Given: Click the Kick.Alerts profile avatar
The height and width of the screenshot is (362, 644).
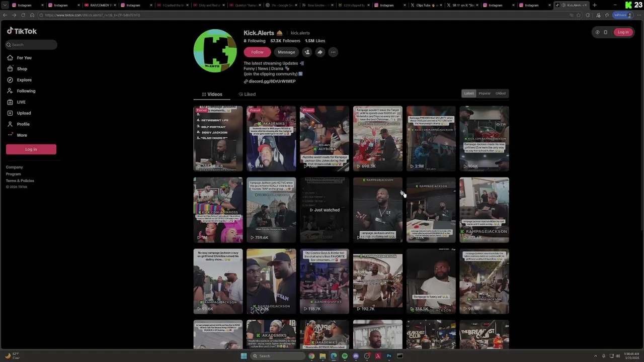Looking at the screenshot, I should 215,51.
